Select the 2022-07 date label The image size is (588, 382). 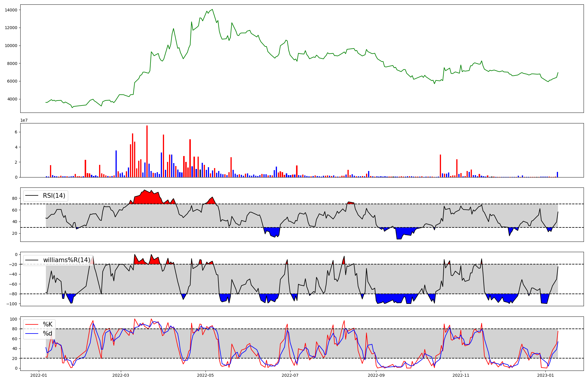click(x=290, y=375)
